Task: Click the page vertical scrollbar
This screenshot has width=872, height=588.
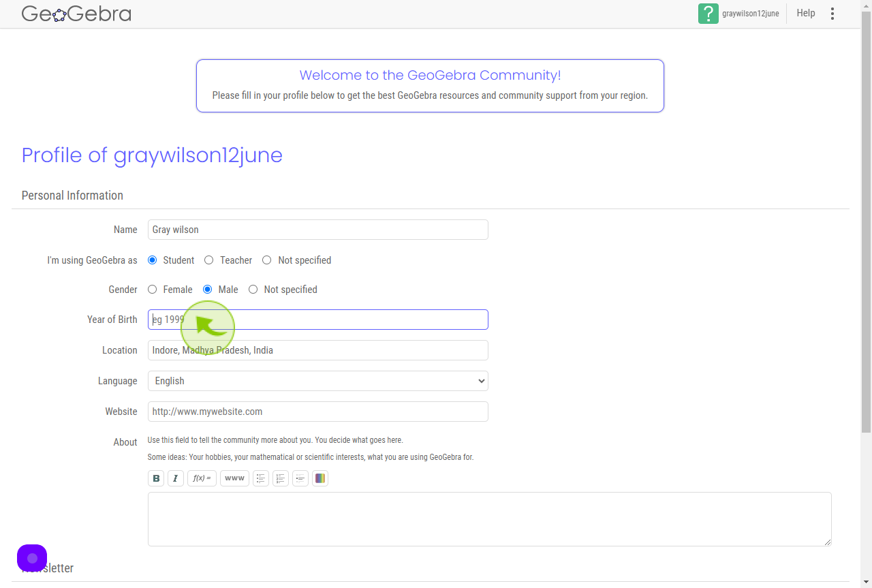Action: tap(866, 221)
